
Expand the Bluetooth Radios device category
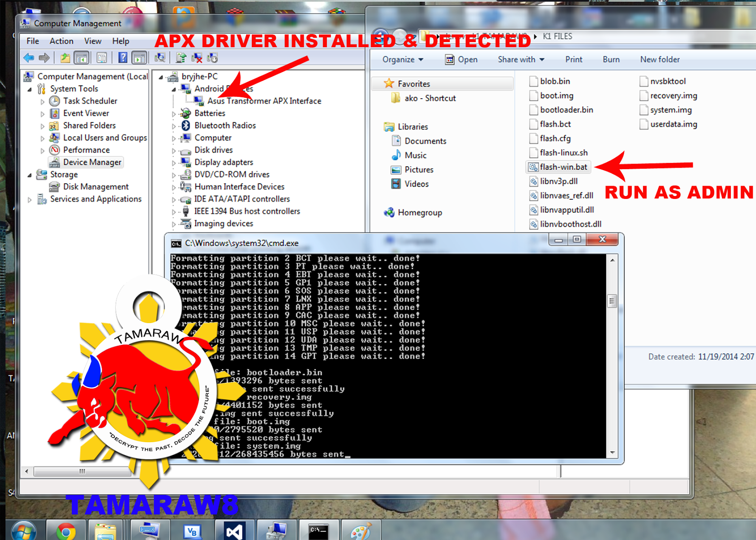(x=174, y=126)
